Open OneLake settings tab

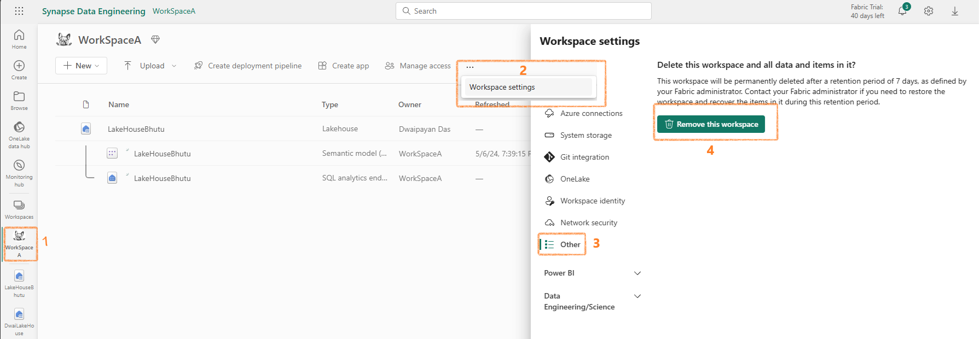(567, 179)
